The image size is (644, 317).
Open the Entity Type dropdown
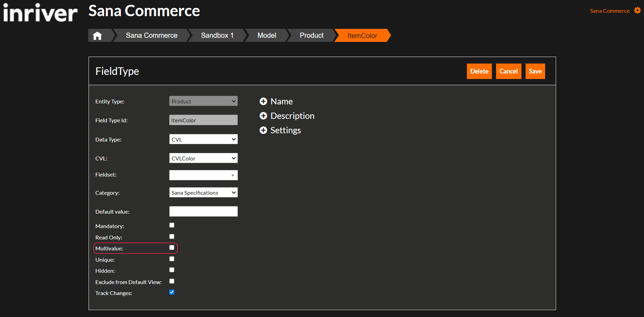[203, 101]
